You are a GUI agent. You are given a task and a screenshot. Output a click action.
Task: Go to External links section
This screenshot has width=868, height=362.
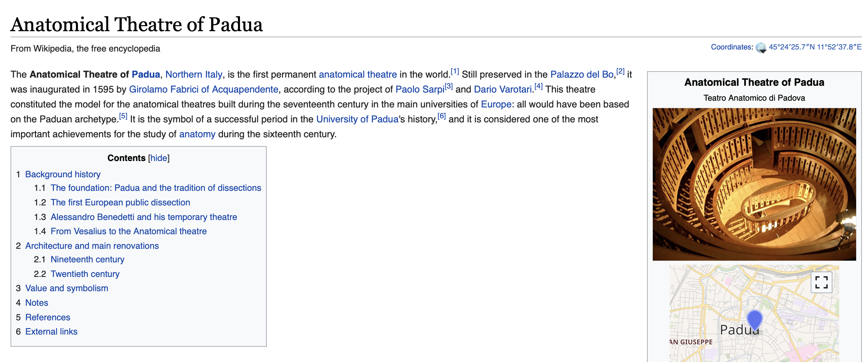click(51, 331)
